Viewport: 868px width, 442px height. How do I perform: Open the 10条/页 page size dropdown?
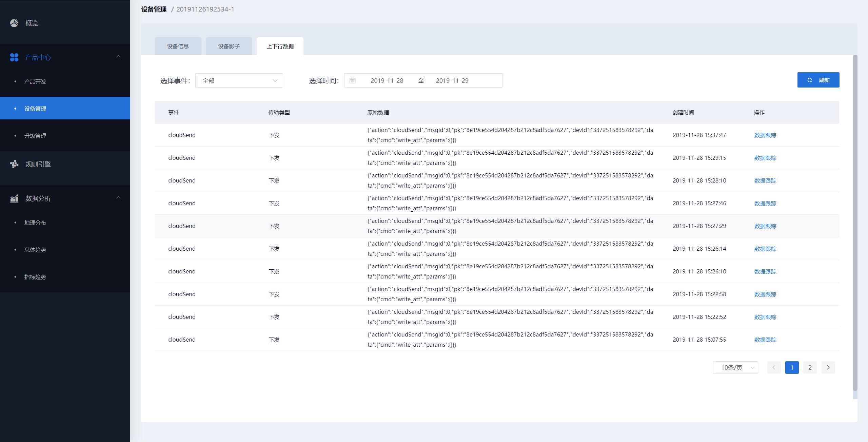coord(735,367)
